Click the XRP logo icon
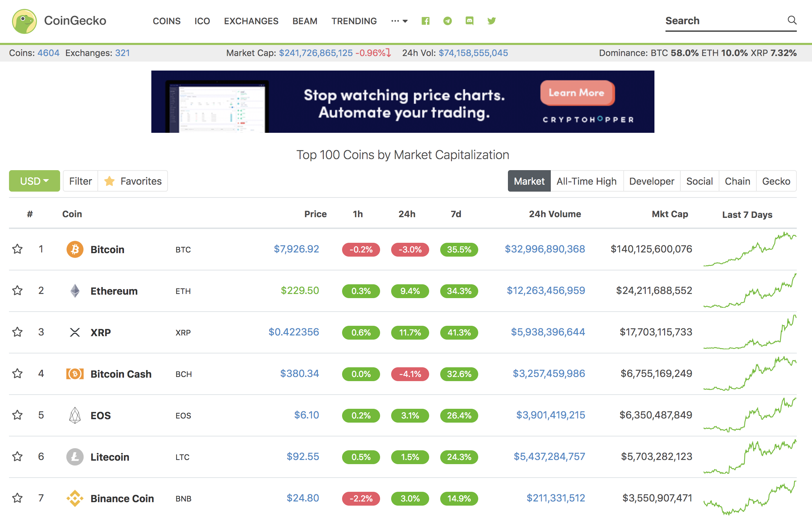This screenshot has width=812, height=516. coord(75,332)
